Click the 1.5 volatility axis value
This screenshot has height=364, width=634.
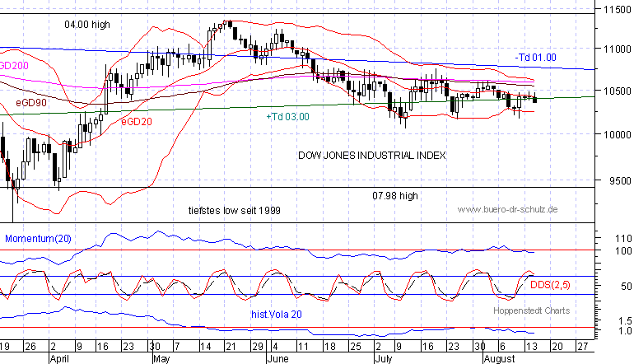tap(625, 320)
